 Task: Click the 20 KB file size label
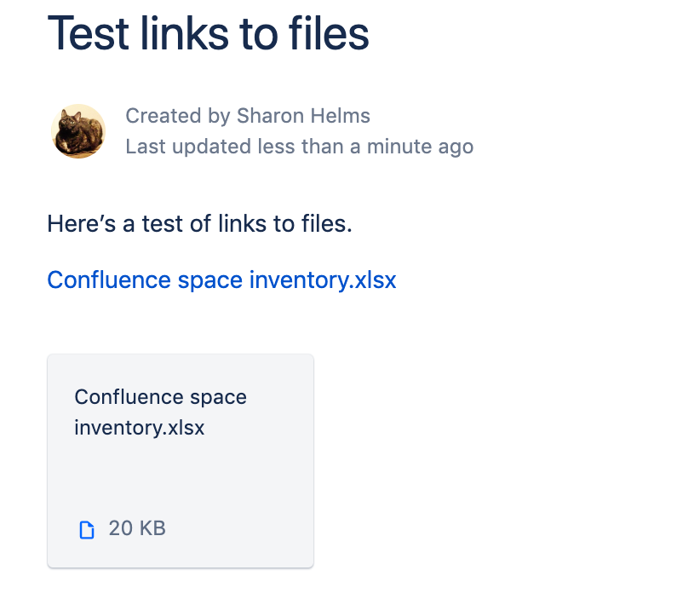136,528
